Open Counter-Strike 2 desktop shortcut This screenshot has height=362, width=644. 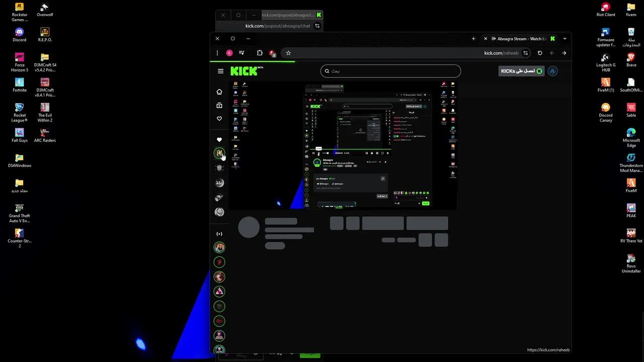click(20, 239)
